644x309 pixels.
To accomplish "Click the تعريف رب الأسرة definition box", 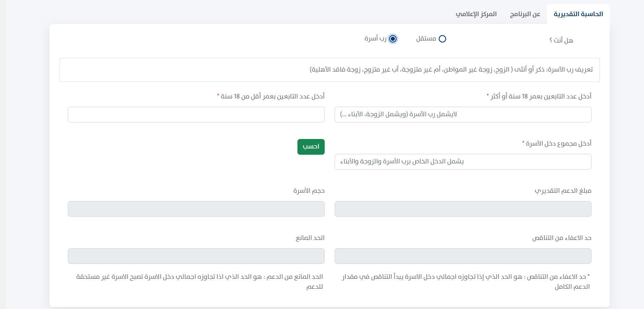I will [329, 69].
